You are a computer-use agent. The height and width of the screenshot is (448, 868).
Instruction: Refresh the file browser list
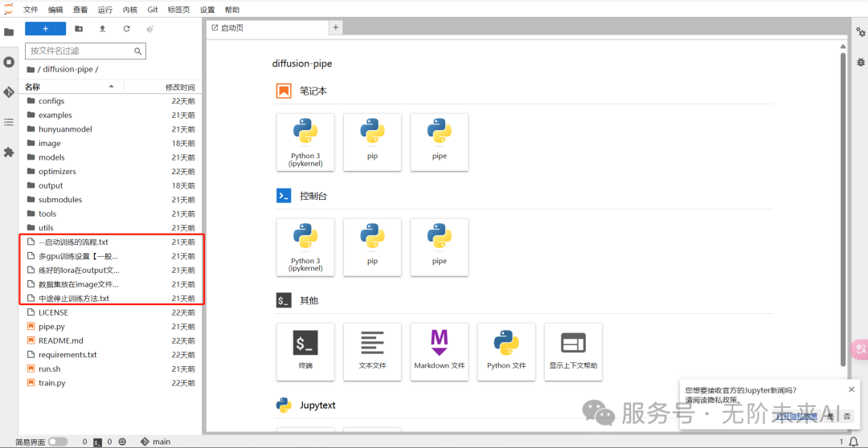126,29
